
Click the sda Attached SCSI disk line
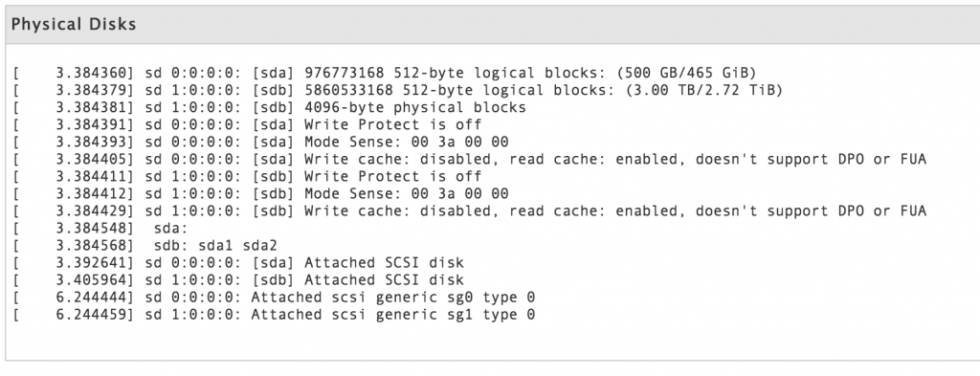[238, 263]
